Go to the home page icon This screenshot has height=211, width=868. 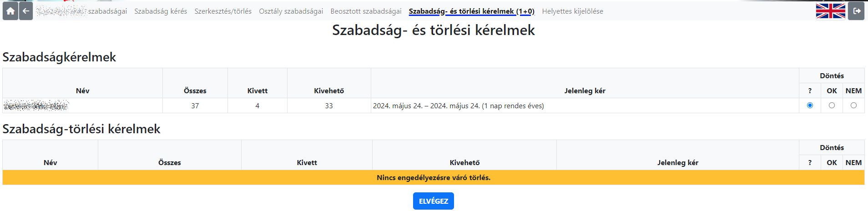(x=10, y=11)
